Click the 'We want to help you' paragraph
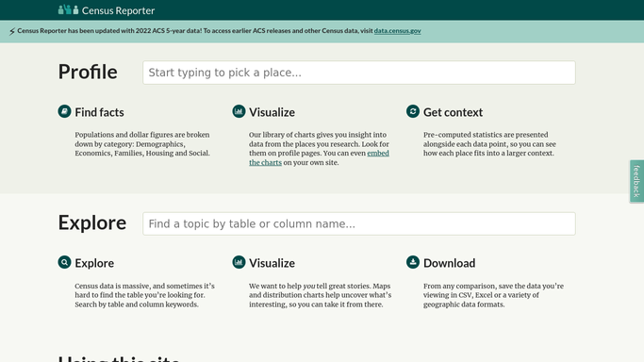The image size is (644, 362). tap(320, 295)
